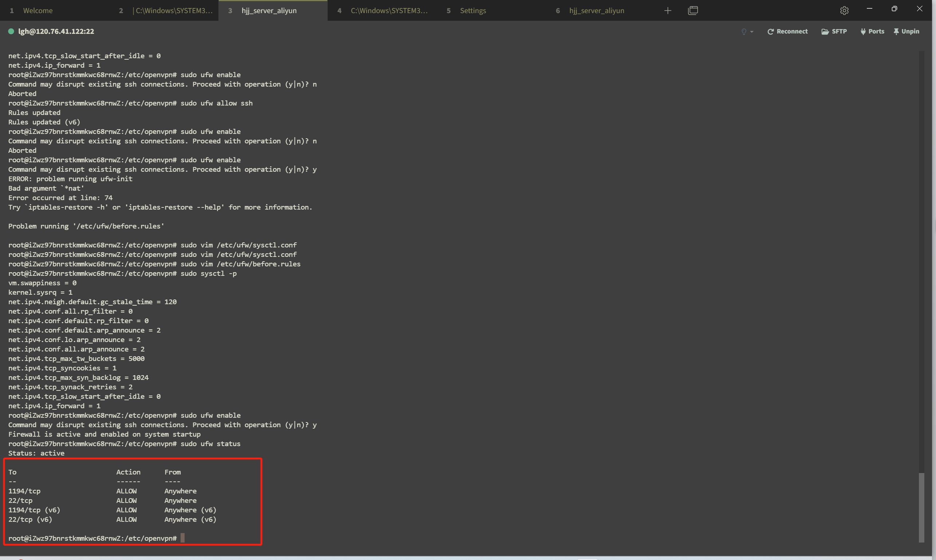Select tab 6 hjj_server_aliyun

pos(600,11)
